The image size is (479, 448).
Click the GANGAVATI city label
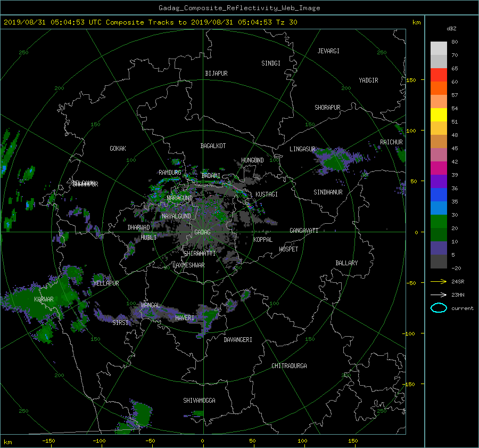click(304, 231)
